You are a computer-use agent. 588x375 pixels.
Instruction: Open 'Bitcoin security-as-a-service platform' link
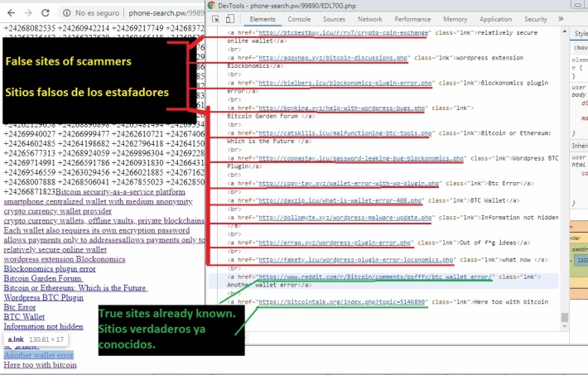tap(120, 192)
